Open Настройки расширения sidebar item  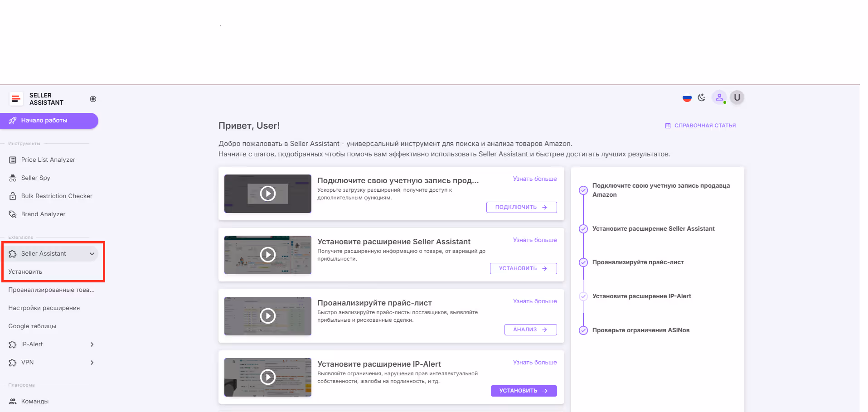click(44, 308)
